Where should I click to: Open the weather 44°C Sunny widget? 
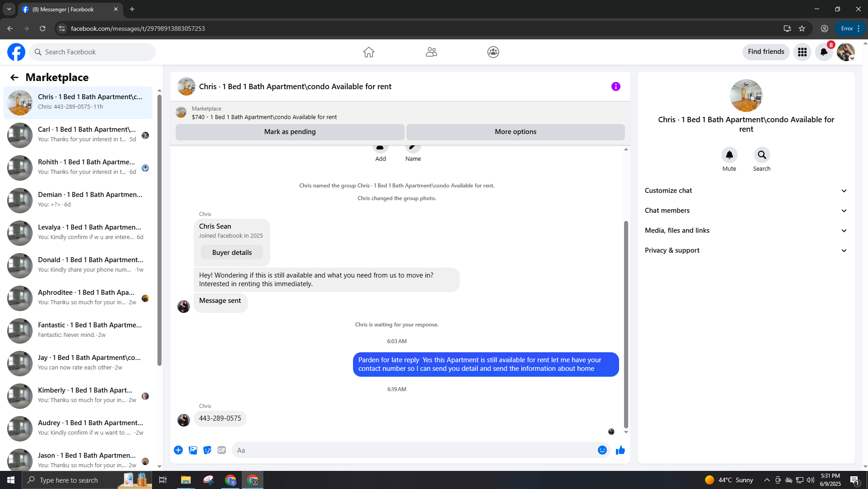(729, 480)
